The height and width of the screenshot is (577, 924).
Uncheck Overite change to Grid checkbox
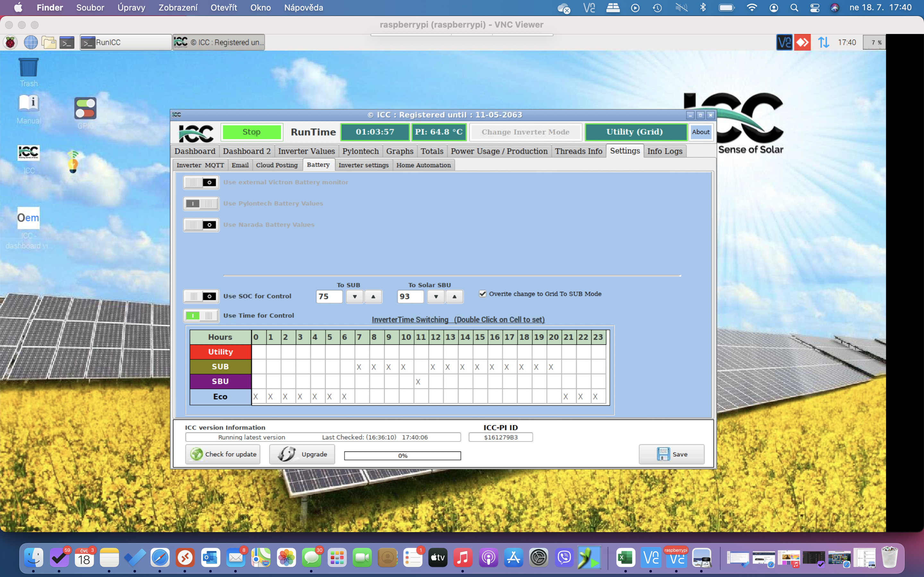tap(483, 294)
